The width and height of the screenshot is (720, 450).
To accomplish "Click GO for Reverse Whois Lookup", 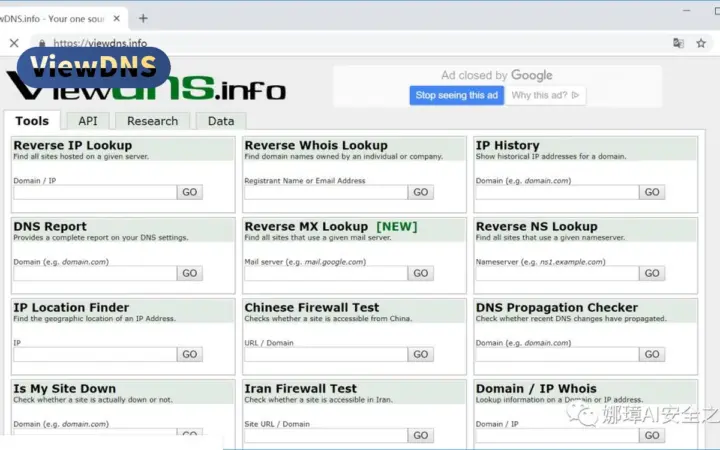I will tap(421, 192).
